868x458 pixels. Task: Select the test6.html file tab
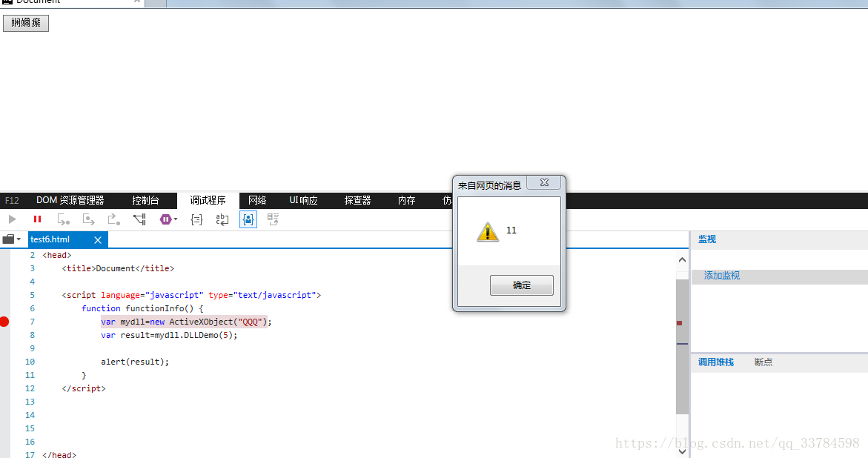(50, 239)
